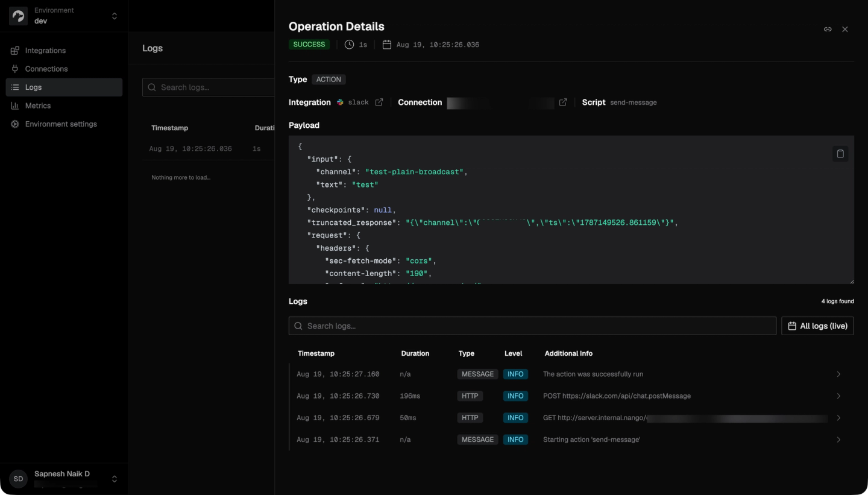Close the Operation Details panel
Viewport: 868px width, 495px height.
click(845, 29)
